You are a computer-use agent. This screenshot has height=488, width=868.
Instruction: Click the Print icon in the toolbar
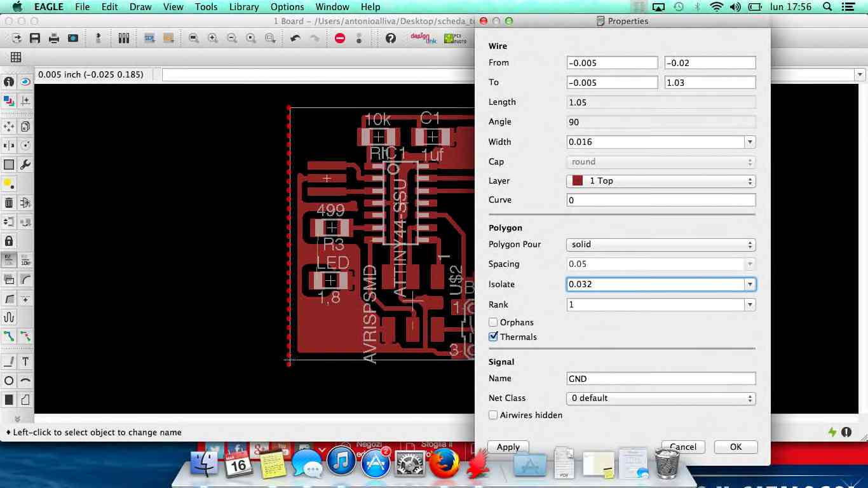54,38
